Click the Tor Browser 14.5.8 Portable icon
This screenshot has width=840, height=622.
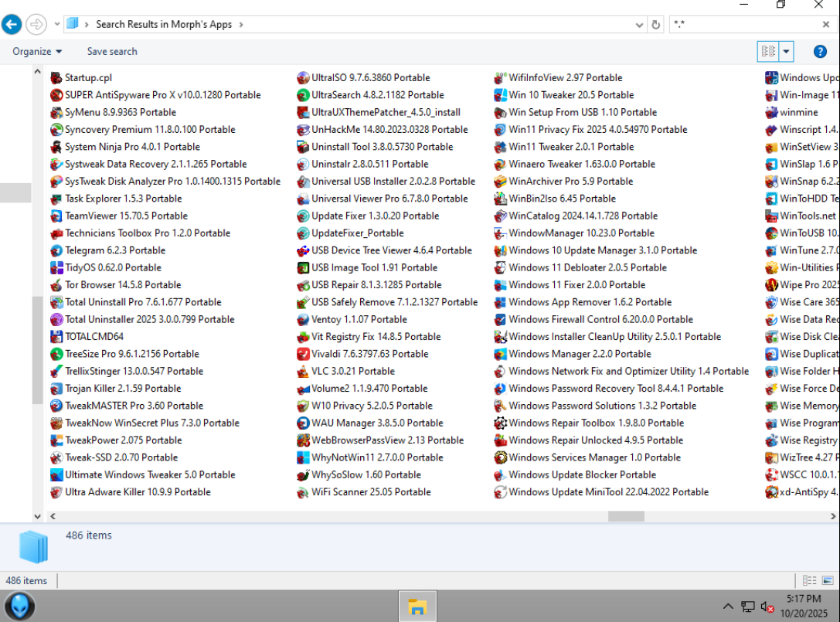[56, 285]
